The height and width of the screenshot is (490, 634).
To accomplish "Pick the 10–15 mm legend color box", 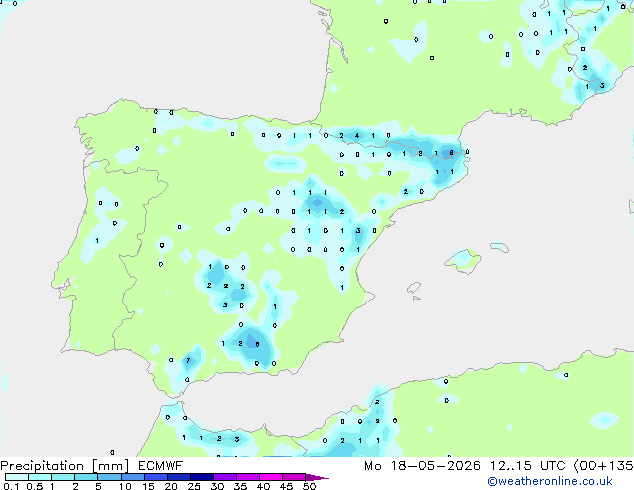I will coord(132,477).
